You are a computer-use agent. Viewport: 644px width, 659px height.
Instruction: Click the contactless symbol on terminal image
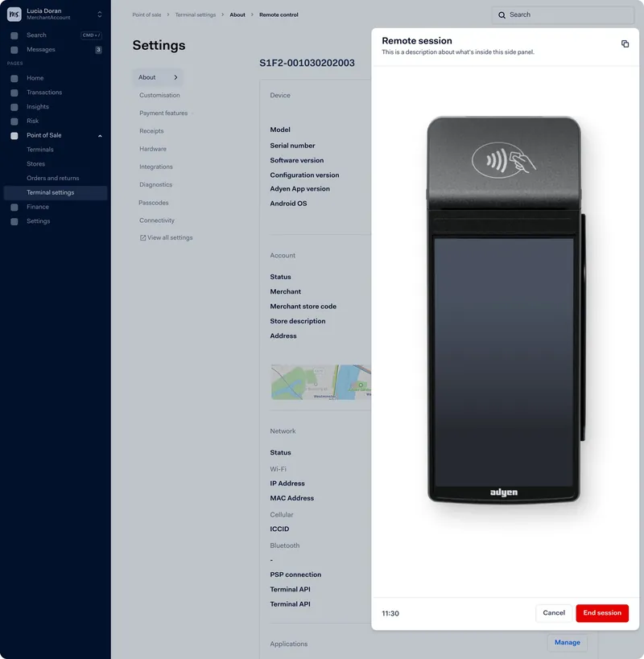coord(504,160)
